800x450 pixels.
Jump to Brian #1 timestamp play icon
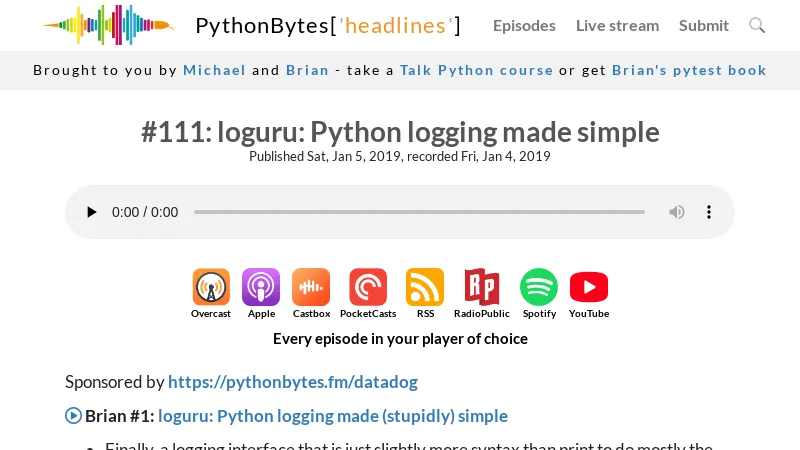pyautogui.click(x=73, y=416)
